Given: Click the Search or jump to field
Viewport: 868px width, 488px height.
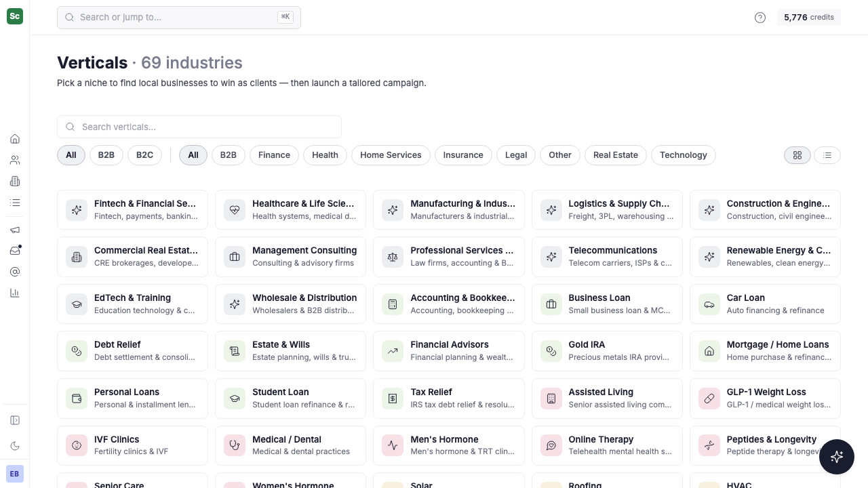Looking at the screenshot, I should [x=179, y=18].
